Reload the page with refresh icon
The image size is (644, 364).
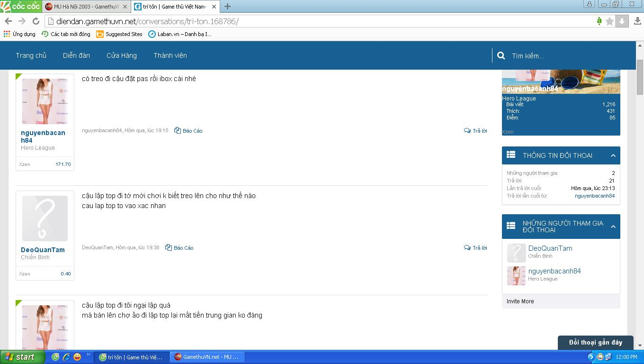point(36,21)
